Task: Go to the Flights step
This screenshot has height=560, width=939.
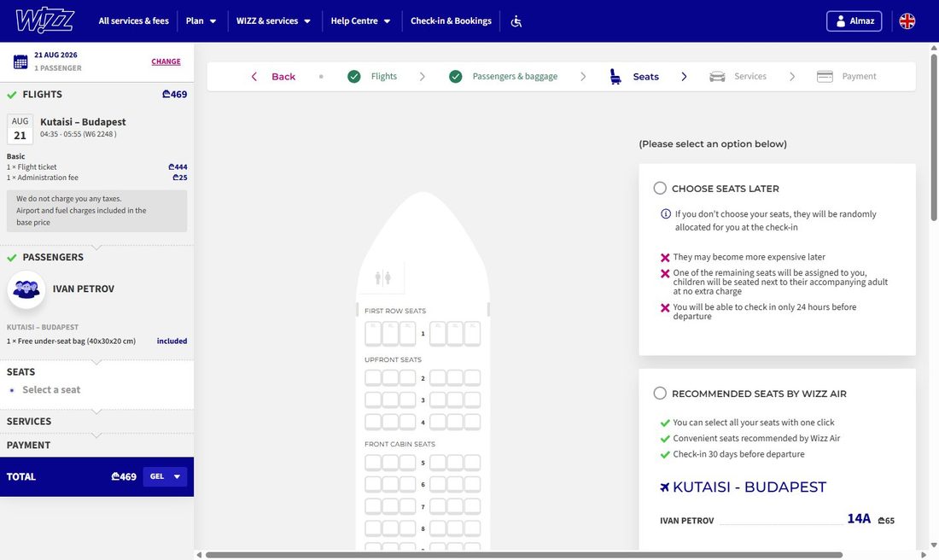Action: [384, 77]
